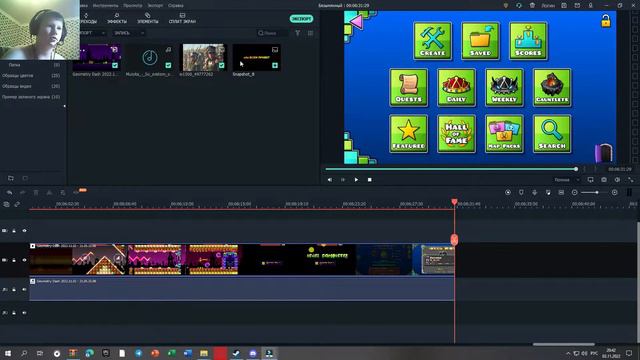Click the red playhead marker on ruler
The height and width of the screenshot is (360, 640).
coord(454,202)
